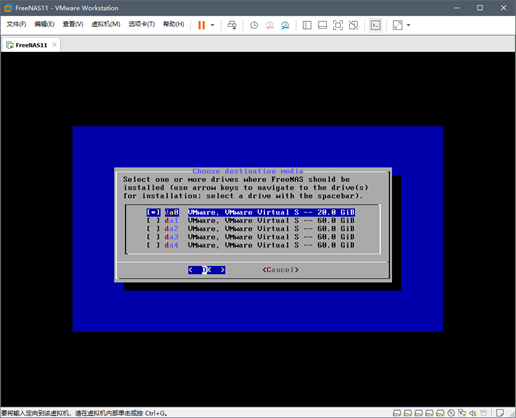Viewport: 516px width, 418px height.
Task: Confirm with the OK button
Action: click(x=207, y=270)
